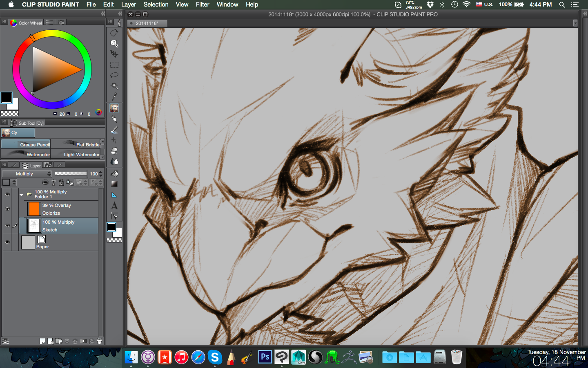This screenshot has height=368, width=588.
Task: Click the layer opacity slider
Action: [71, 174]
